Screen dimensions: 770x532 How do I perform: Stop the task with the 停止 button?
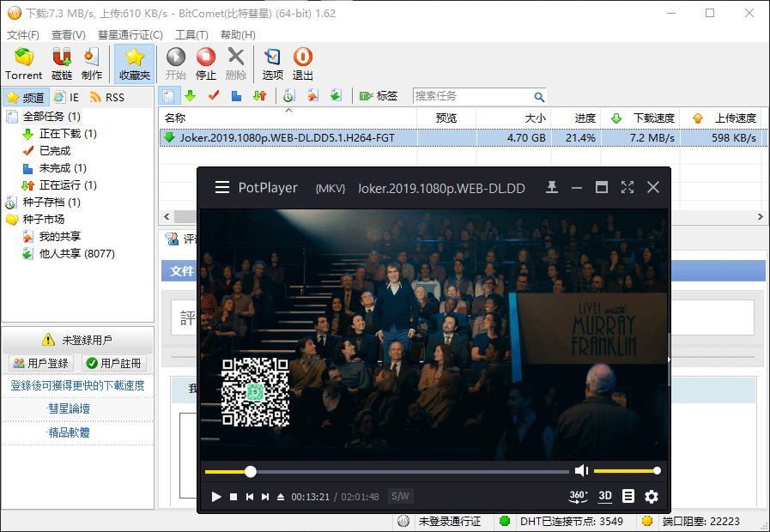click(206, 63)
